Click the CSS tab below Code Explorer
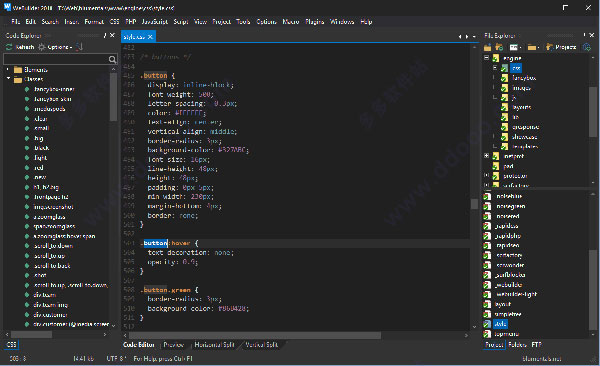This screenshot has height=366, width=600. tap(11, 345)
